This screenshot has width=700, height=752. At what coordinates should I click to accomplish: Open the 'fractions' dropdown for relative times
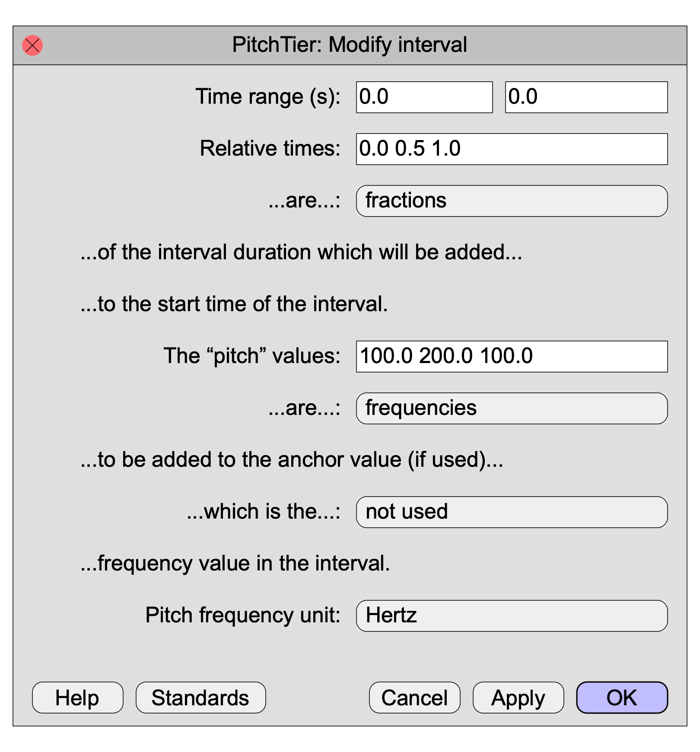pos(512,201)
